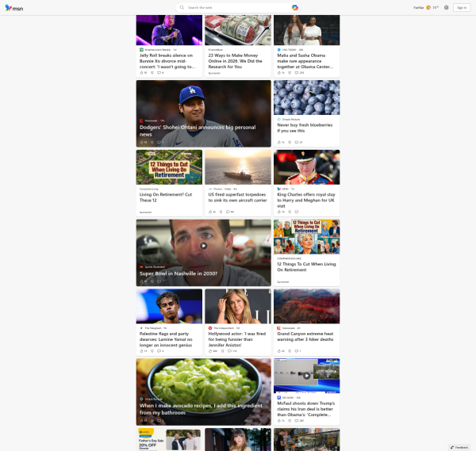476x451 pixels.
Task: Click the weather icon in header
Action: 428,8
